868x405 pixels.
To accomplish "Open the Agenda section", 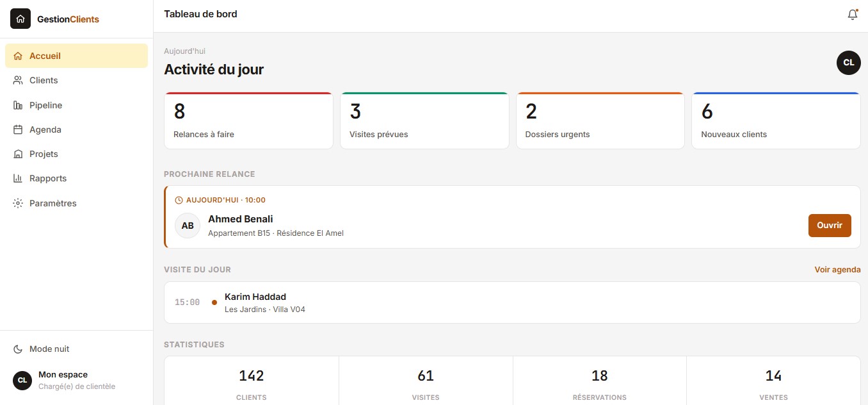I will (x=76, y=129).
